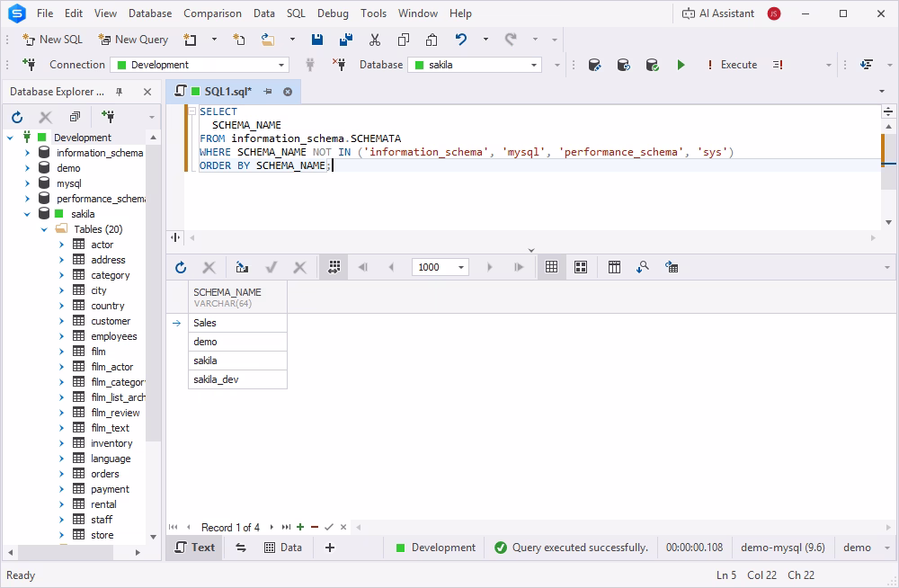Refresh the results grid data

pyautogui.click(x=181, y=267)
